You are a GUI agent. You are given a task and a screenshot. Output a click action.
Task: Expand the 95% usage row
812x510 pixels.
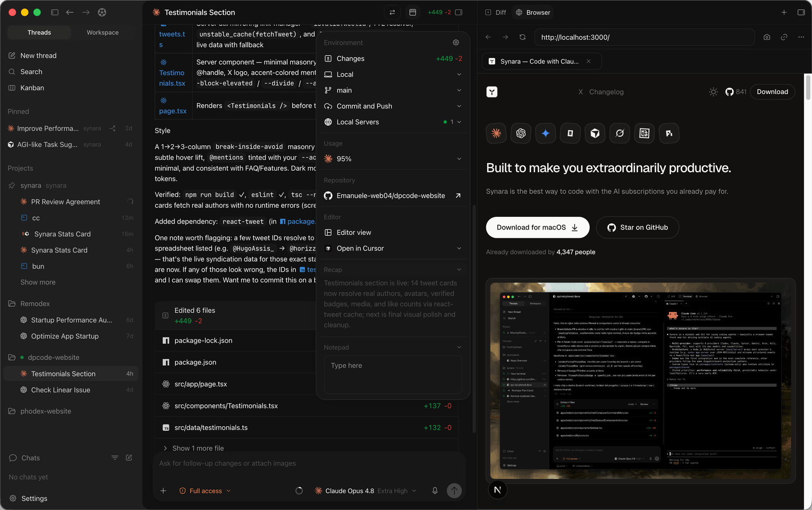393,158
